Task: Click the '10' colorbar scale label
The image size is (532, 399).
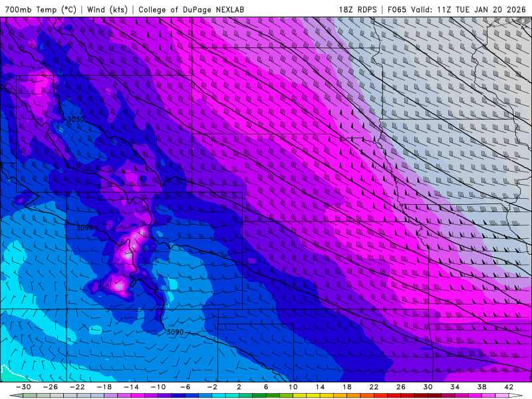Action: click(293, 387)
